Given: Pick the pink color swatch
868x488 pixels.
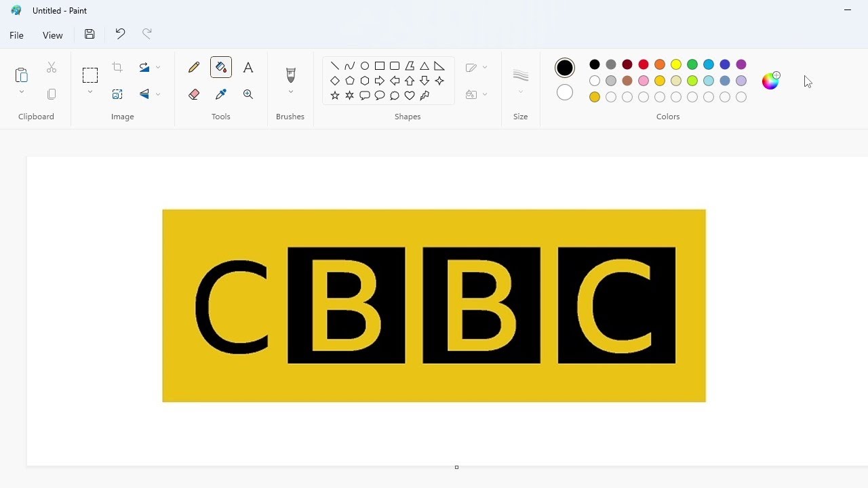Looking at the screenshot, I should 644,81.
